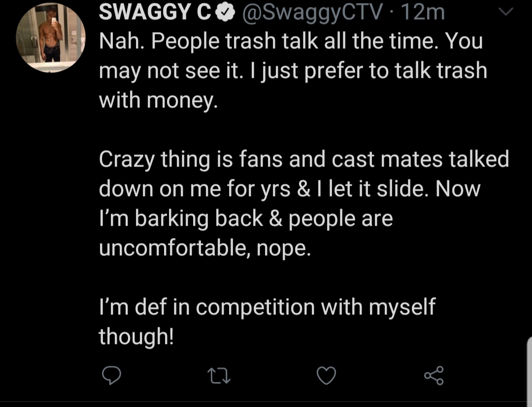Expand the tweet options chevron
This screenshot has height=407, width=532.
(505, 12)
